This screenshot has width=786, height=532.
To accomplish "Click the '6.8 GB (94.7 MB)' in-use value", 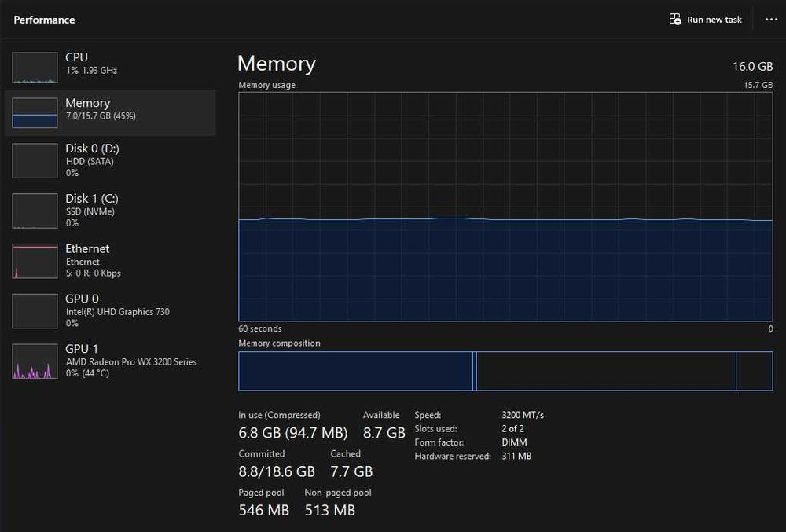I will 292,433.
